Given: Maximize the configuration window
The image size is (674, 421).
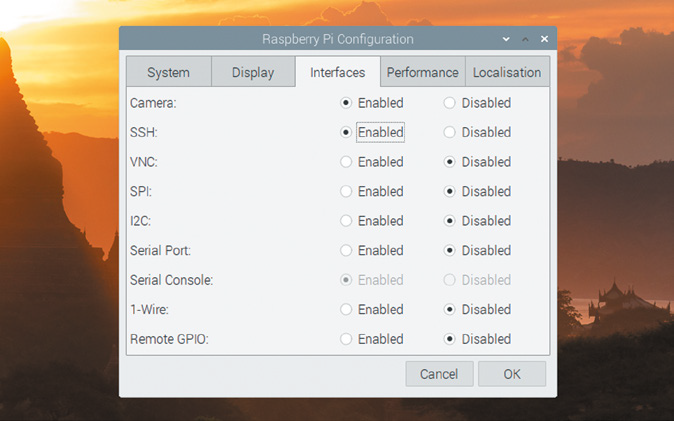Looking at the screenshot, I should [526, 39].
